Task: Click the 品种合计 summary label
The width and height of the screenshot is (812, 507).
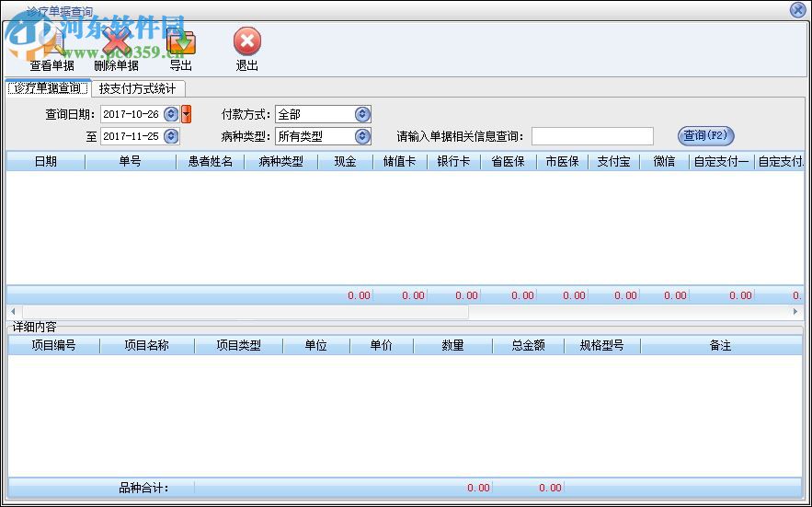Action: [x=144, y=488]
